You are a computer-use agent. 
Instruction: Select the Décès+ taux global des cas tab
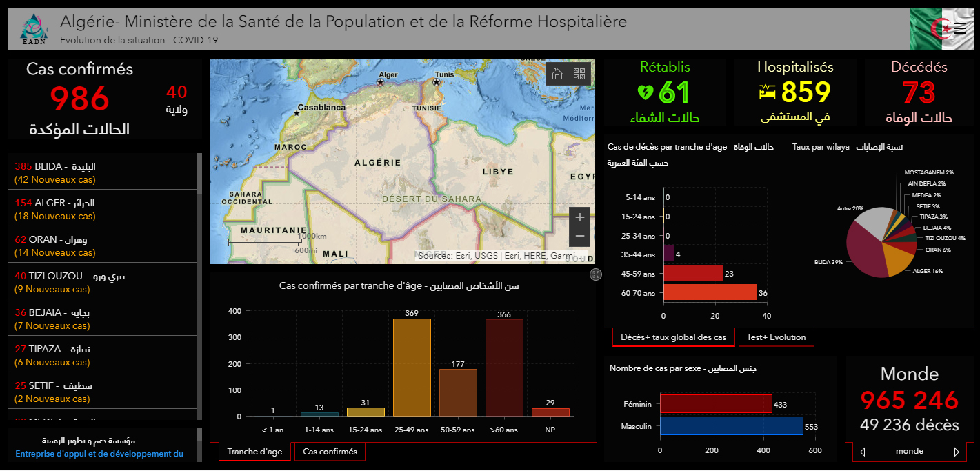pos(673,337)
